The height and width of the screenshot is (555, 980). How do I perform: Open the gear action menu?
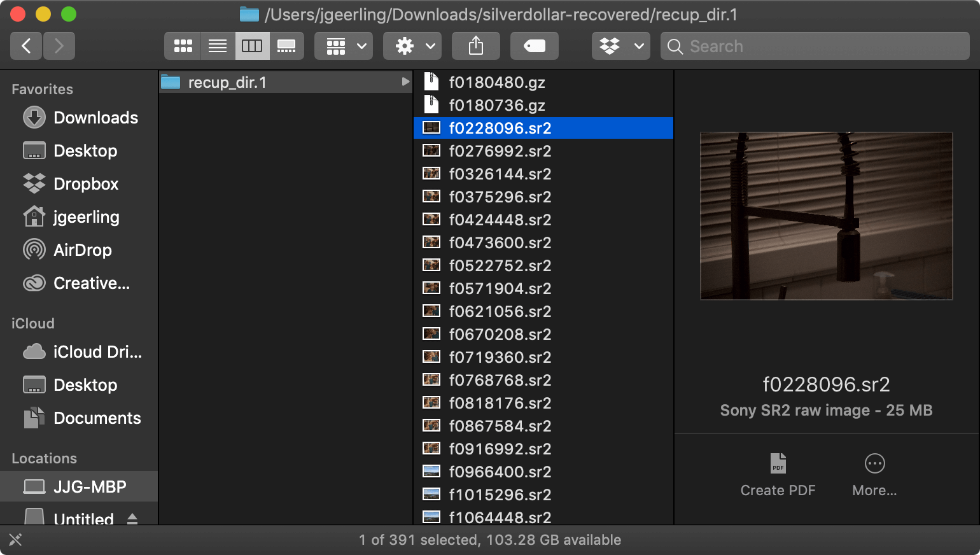coord(412,46)
